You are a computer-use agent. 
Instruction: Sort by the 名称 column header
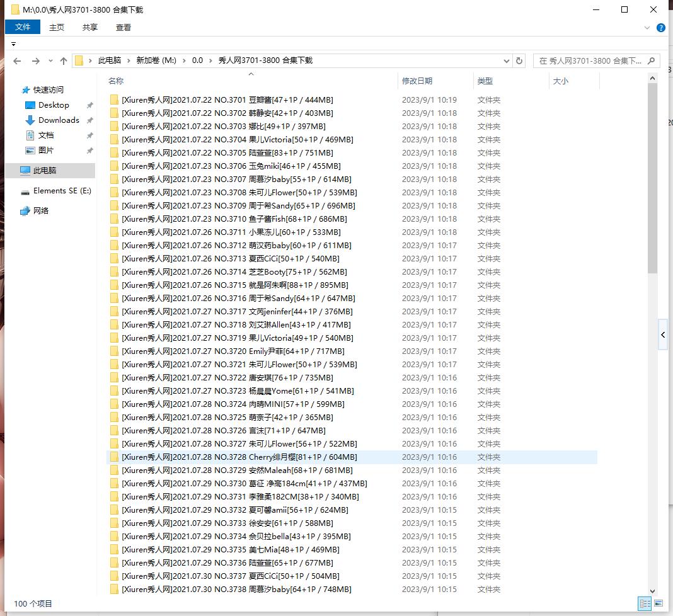pos(252,81)
